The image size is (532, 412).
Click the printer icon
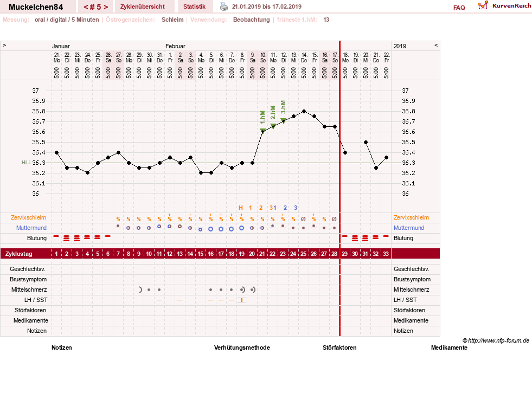click(224, 7)
